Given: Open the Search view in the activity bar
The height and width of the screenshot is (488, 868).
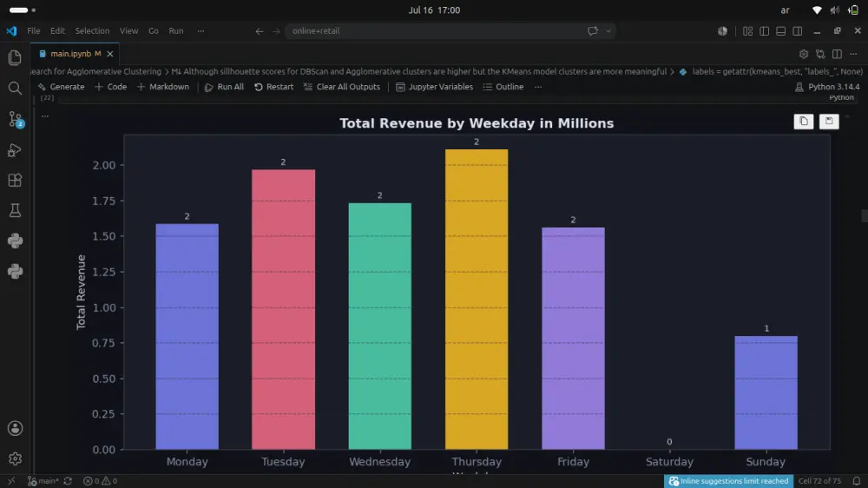Looking at the screenshot, I should 15,88.
